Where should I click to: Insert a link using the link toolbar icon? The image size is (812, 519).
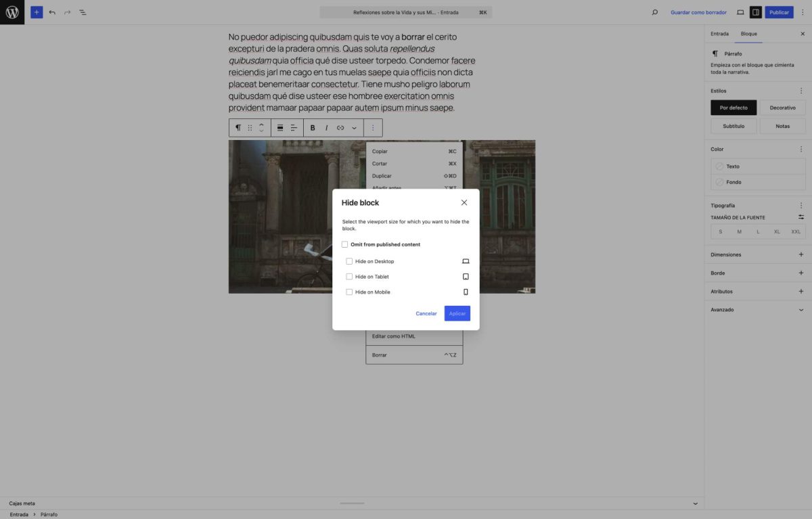pos(340,127)
